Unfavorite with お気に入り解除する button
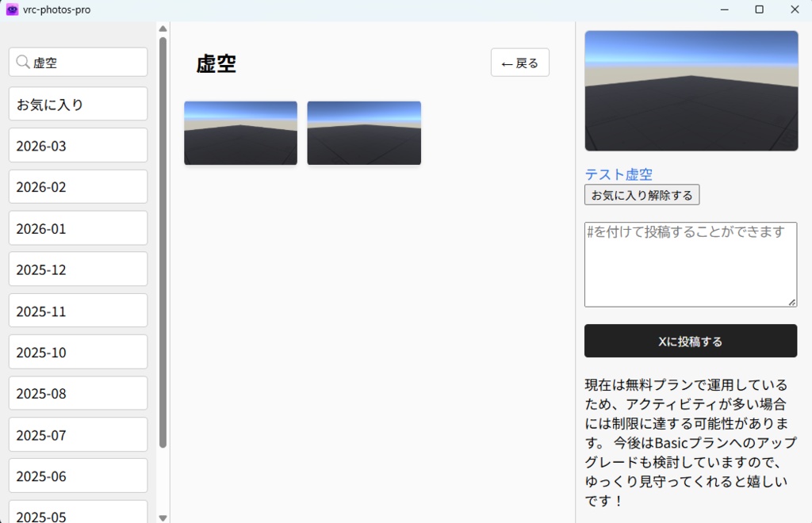The height and width of the screenshot is (523, 812). 642,194
